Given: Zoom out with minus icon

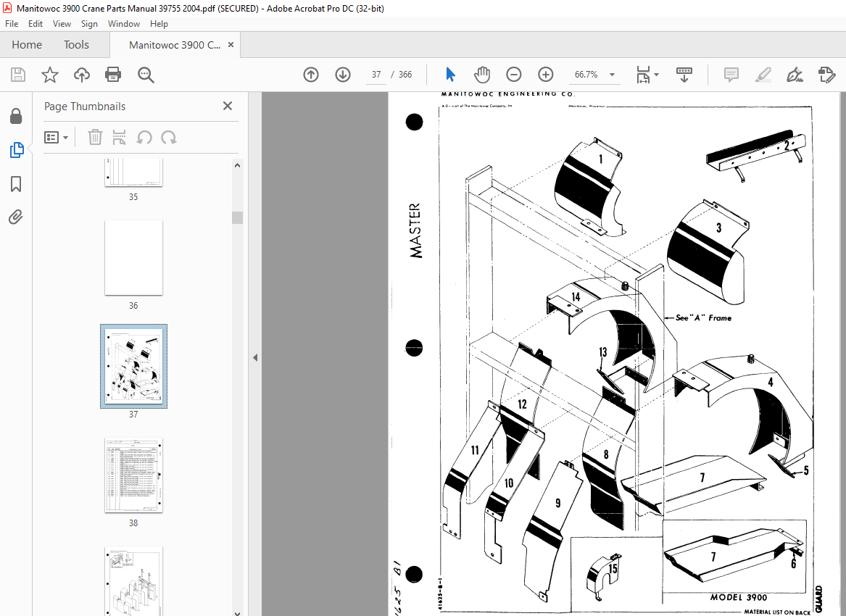Looking at the screenshot, I should coord(514,75).
